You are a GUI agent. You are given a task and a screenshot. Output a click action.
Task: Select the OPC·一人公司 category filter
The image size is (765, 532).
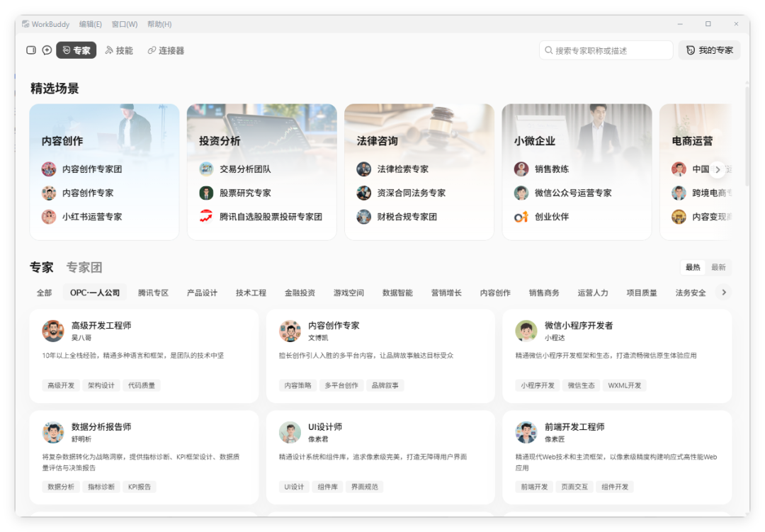click(95, 293)
